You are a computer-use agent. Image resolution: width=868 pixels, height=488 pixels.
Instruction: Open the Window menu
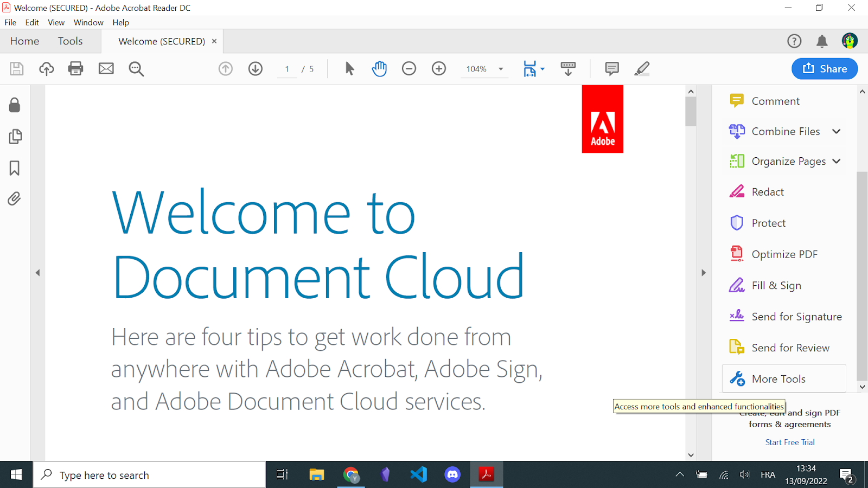click(88, 22)
